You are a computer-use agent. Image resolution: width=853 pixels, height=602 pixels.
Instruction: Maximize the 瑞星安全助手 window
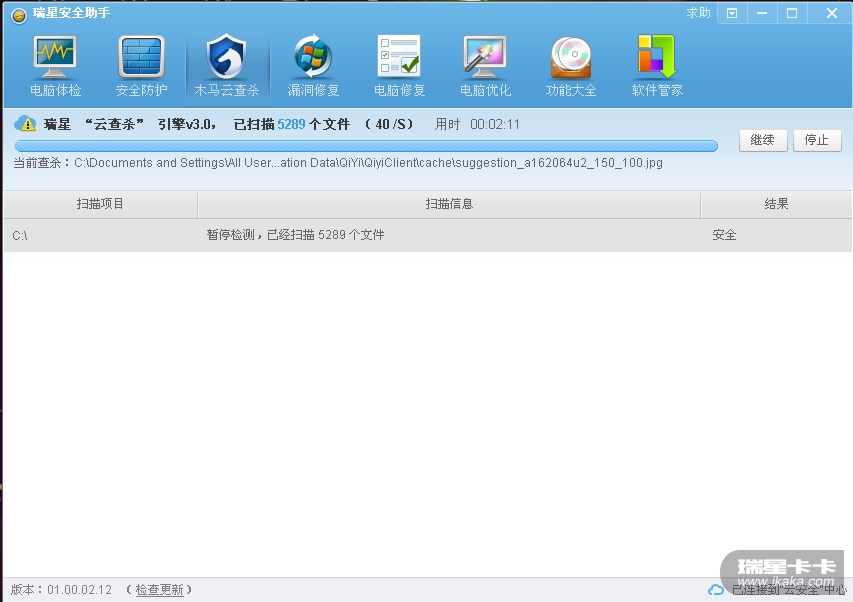click(792, 13)
